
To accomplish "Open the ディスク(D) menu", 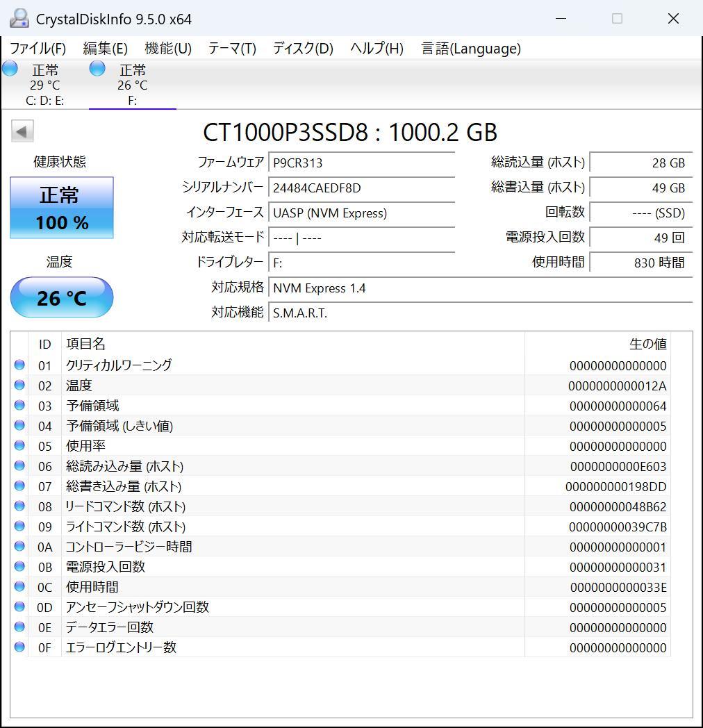I will point(303,49).
